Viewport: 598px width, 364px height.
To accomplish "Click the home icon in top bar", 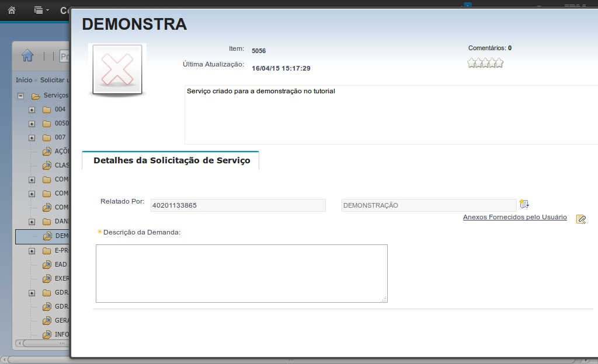I will [x=12, y=10].
